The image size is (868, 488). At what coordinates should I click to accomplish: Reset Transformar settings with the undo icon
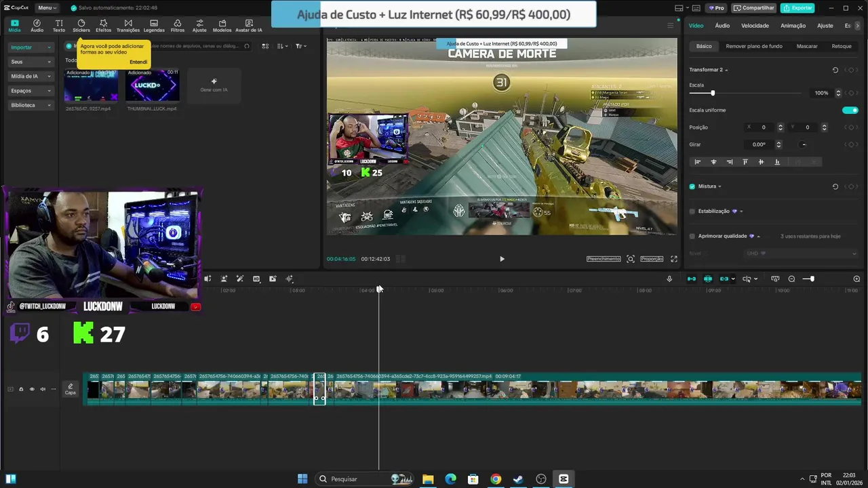point(835,70)
